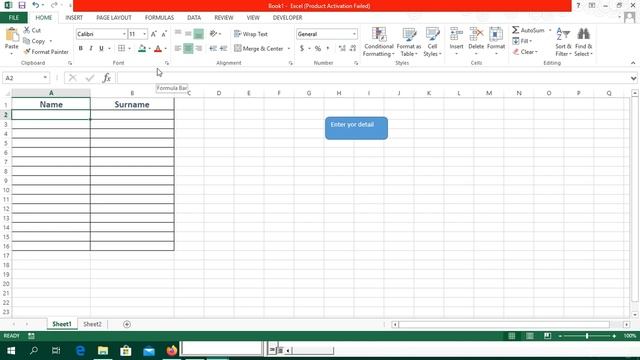The height and width of the screenshot is (360, 640).
Task: Toggle Underline formatting
Action: 101,48
